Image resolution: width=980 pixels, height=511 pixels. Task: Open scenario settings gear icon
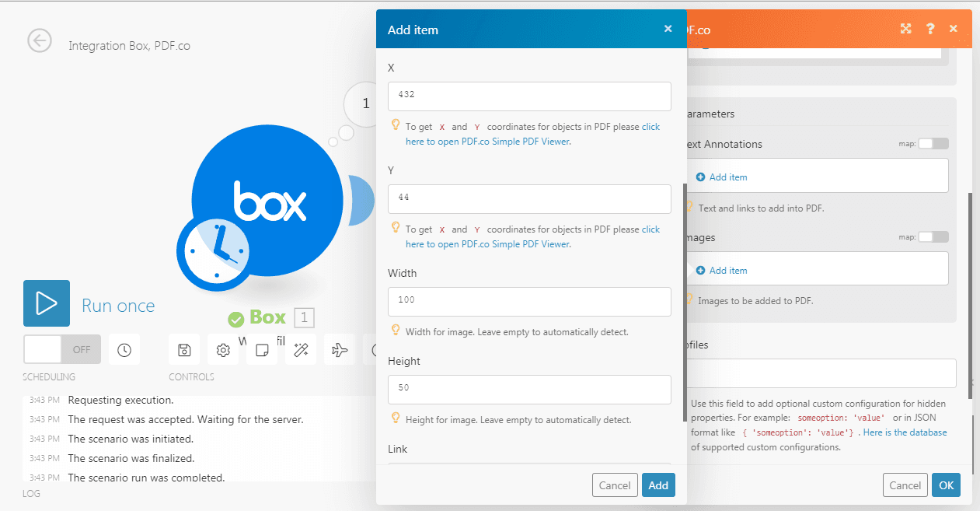[223, 350]
